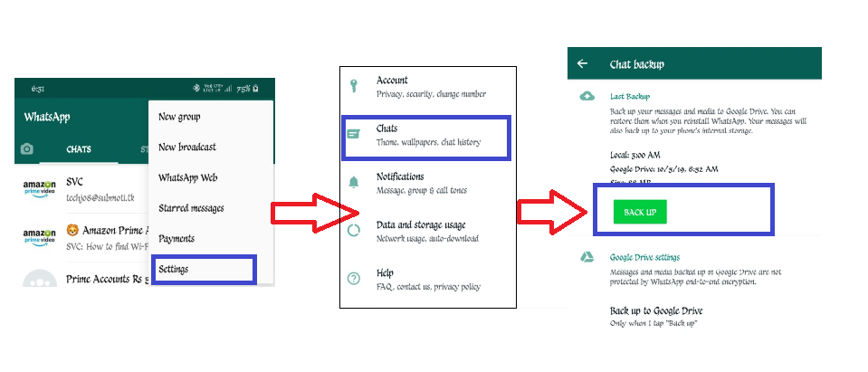Image resolution: width=868 pixels, height=372 pixels.
Task: Open Help settings entry
Action: pos(428,280)
